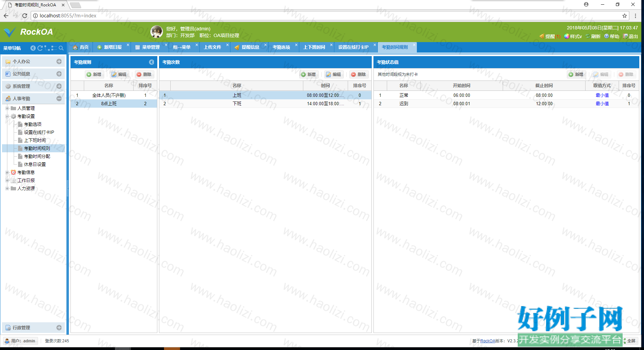Viewport: 644px width, 350px height.
Task: Switch to the 首页 tab
Action: 81,47
